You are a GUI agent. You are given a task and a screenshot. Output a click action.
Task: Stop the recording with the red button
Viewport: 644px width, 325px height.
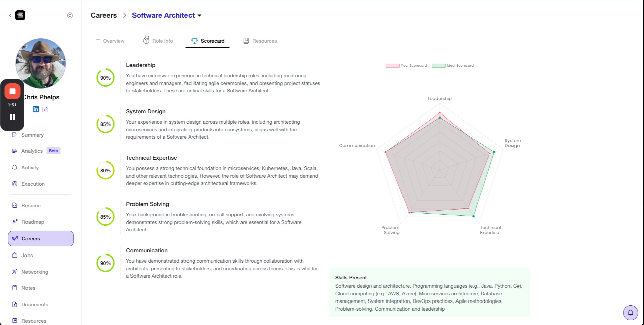click(x=12, y=91)
